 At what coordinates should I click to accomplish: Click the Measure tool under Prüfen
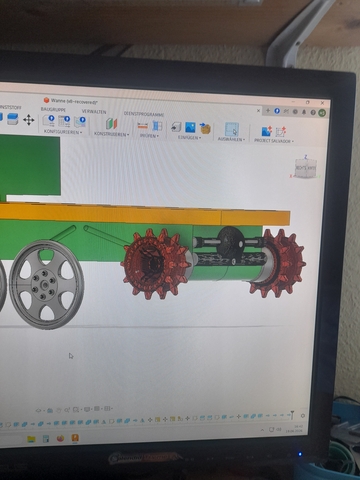[143, 126]
